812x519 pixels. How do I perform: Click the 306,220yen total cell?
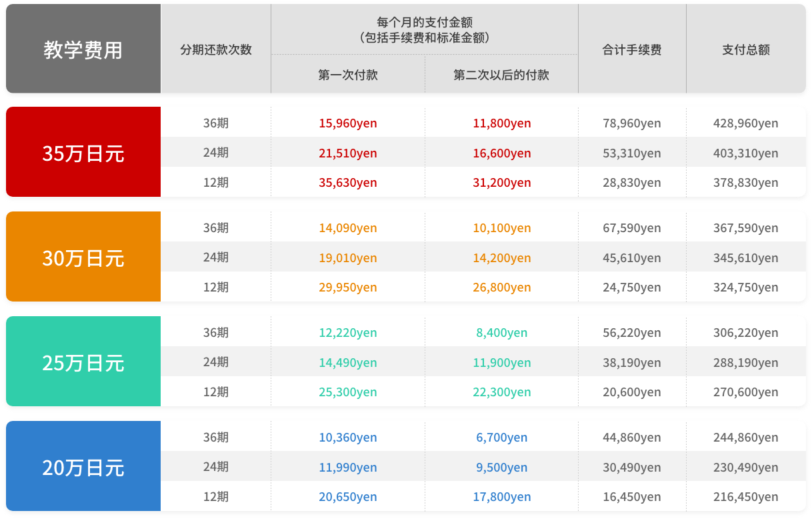tap(746, 333)
